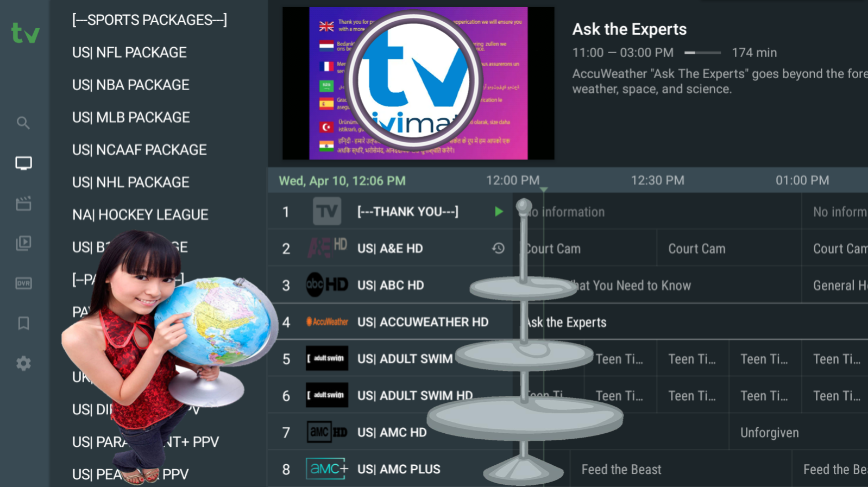Image resolution: width=868 pixels, height=487 pixels.
Task: Open the settings gear icon
Action: click(x=23, y=363)
